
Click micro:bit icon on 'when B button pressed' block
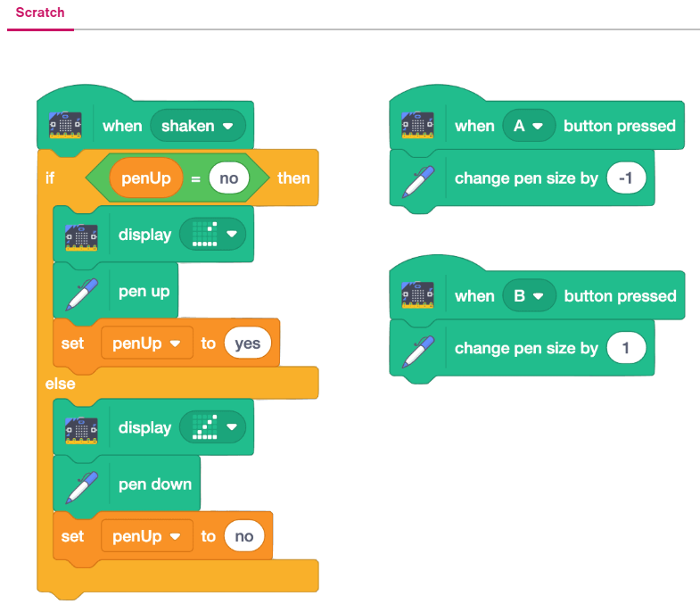click(x=417, y=296)
